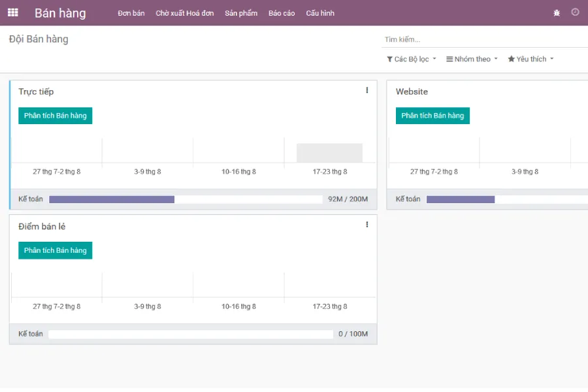Click Phân tích Bán hàng in Website card
588x392 pixels.
(433, 116)
